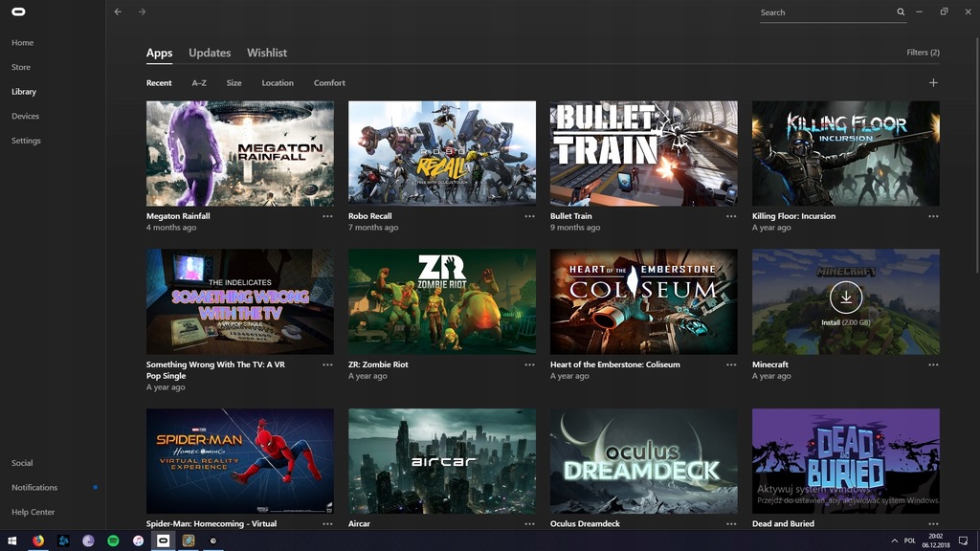Open the ZR Zombie Riot cover image
This screenshot has width=980, height=551.
pos(442,301)
